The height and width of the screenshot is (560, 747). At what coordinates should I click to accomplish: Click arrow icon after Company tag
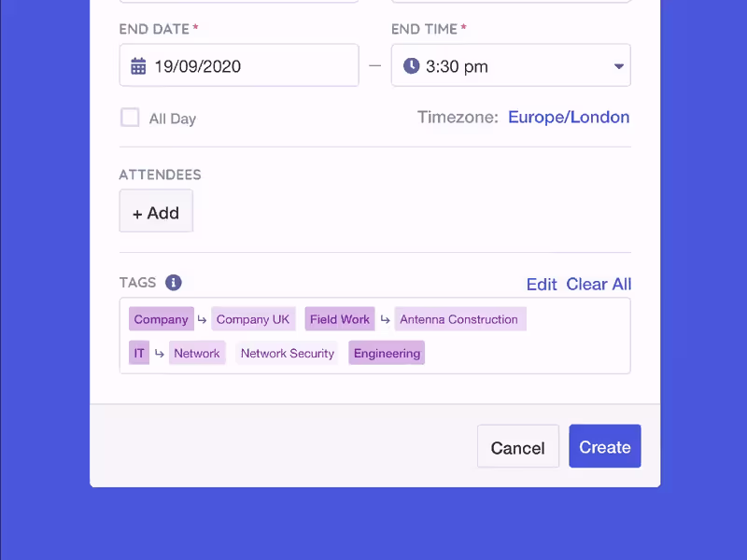(x=202, y=319)
